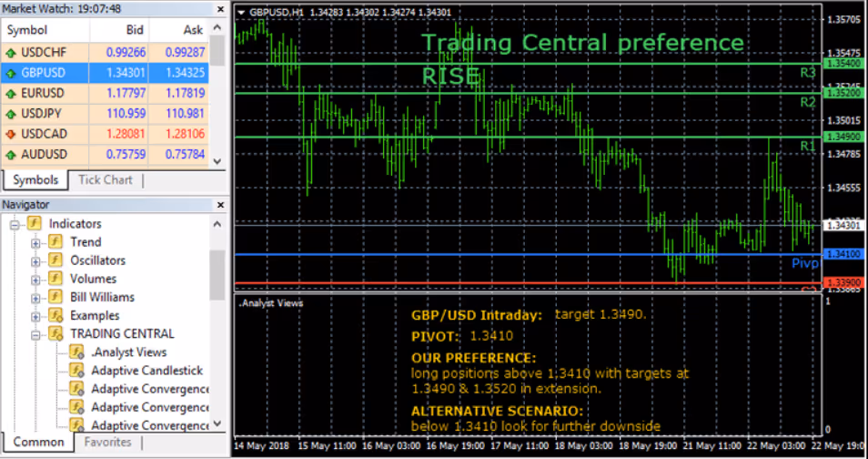Image resolution: width=868 pixels, height=459 pixels.
Task: Click the EURUSD green up-arrow icon
Action: [11, 94]
